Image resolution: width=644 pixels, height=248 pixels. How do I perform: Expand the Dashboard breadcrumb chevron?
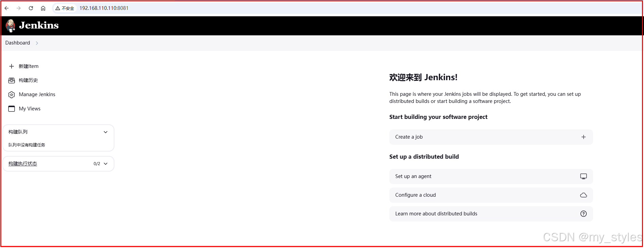[x=37, y=43]
